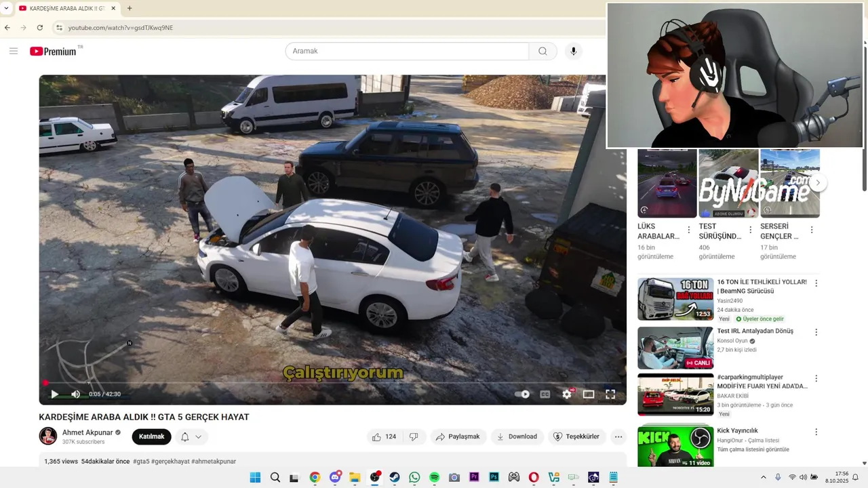The width and height of the screenshot is (868, 488).
Task: Open the Ahmet Akpunar channel name link
Action: coord(87,432)
